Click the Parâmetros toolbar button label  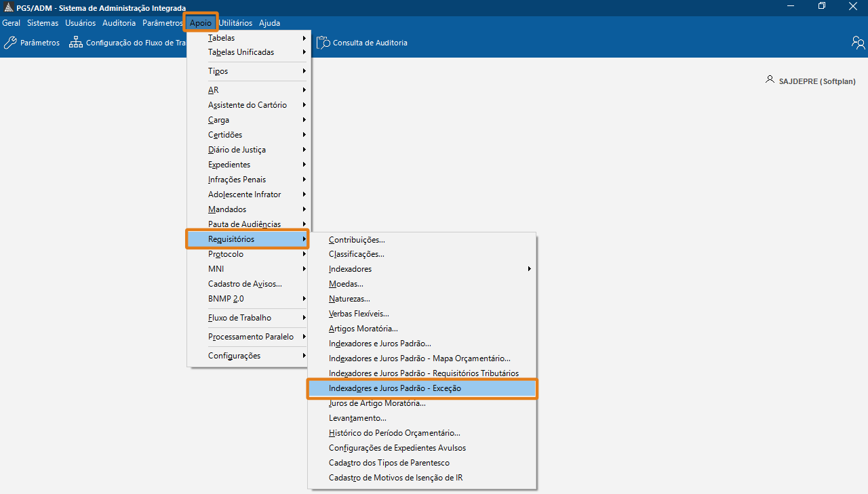40,43
